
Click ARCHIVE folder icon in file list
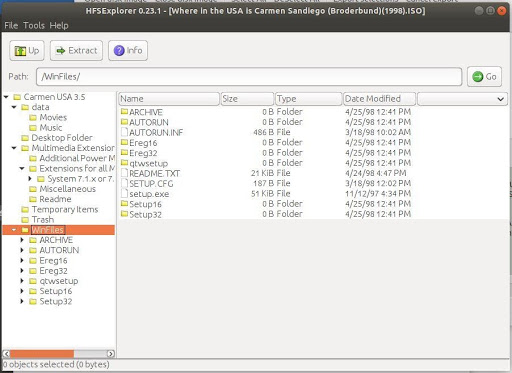[x=124, y=112]
